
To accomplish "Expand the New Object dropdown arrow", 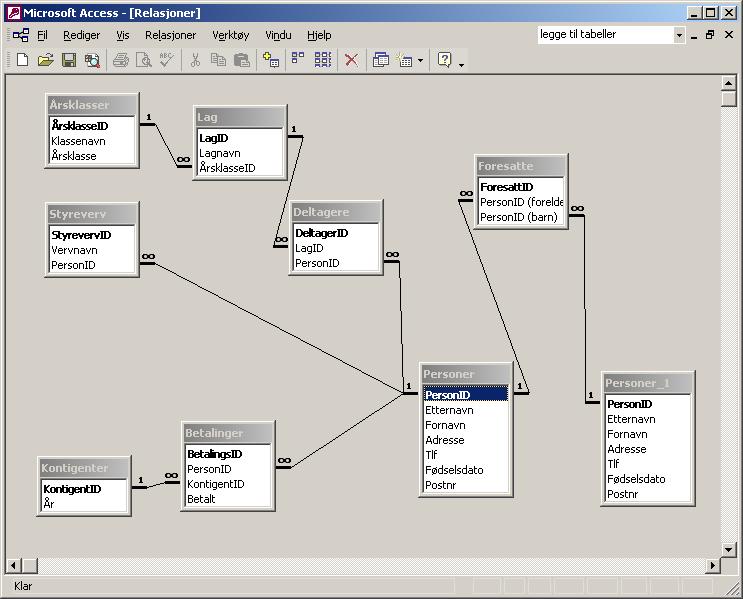I will (x=420, y=61).
